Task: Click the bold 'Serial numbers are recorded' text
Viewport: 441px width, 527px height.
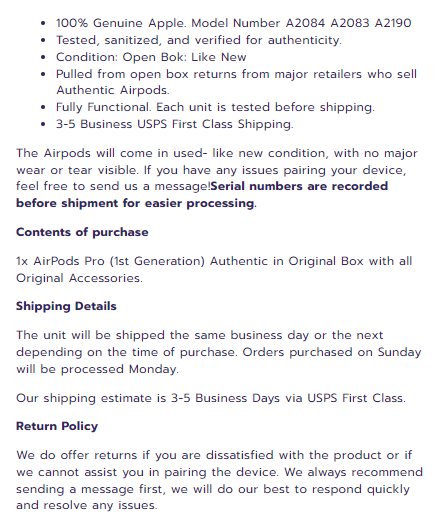Action: click(299, 186)
